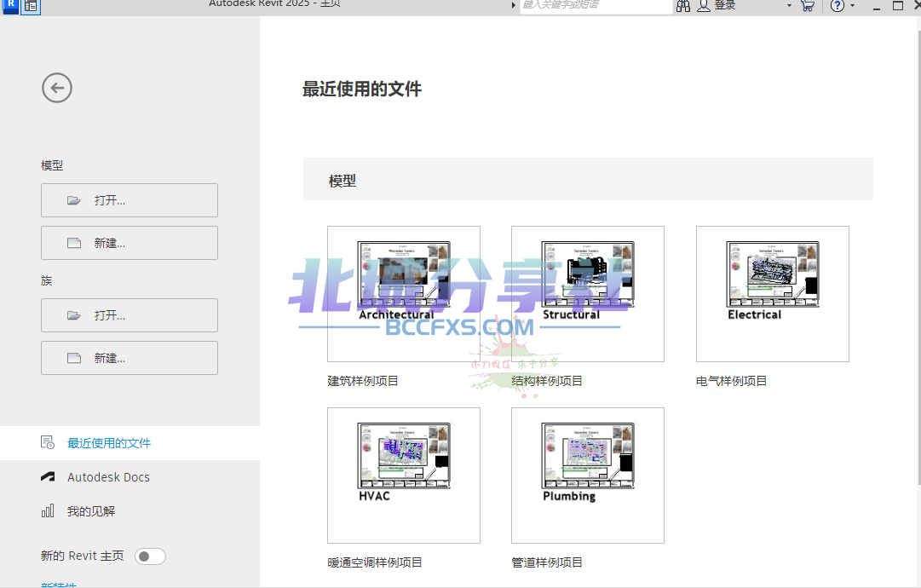Expand the dropdown arrow after 登录
921x588 pixels.
[x=789, y=6]
